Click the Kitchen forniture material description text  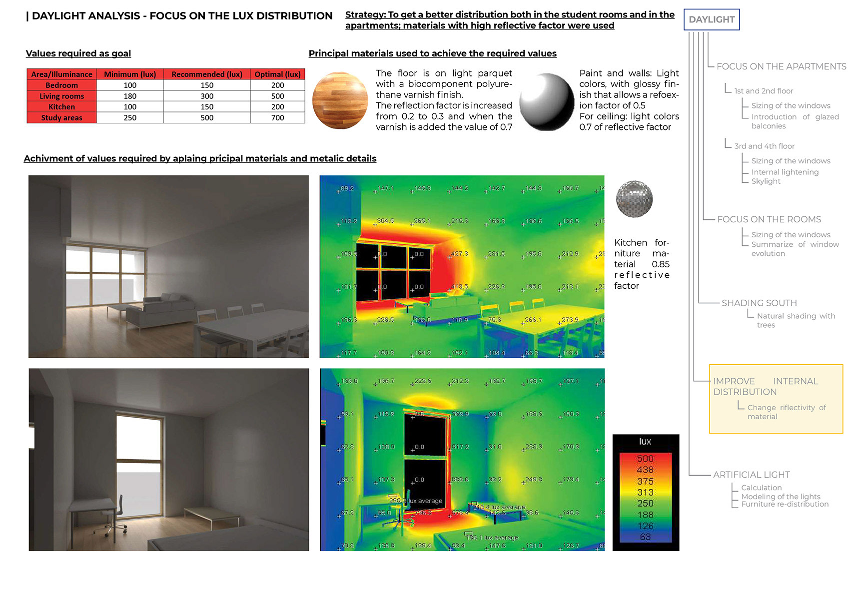pyautogui.click(x=642, y=264)
